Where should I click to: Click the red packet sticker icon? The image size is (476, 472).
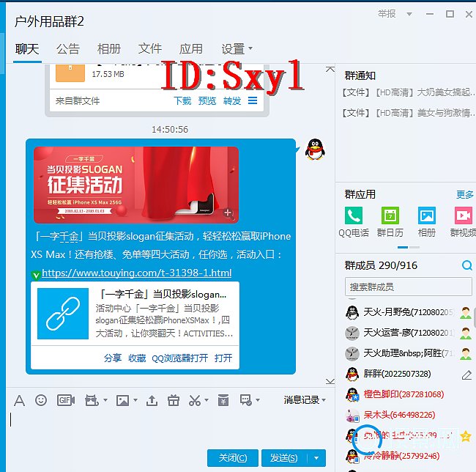(x=92, y=400)
